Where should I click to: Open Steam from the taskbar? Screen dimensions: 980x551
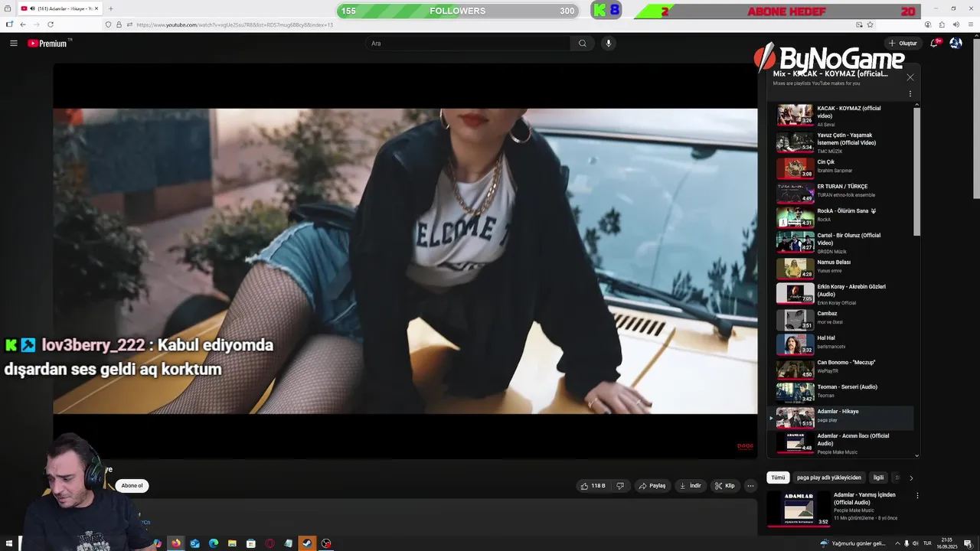(307, 543)
